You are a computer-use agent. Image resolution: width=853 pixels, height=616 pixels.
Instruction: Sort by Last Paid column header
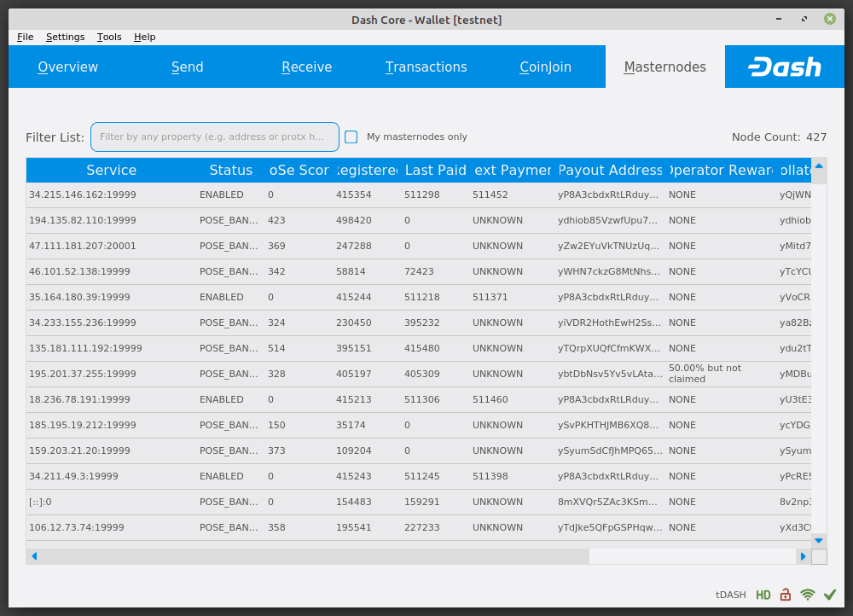(436, 171)
